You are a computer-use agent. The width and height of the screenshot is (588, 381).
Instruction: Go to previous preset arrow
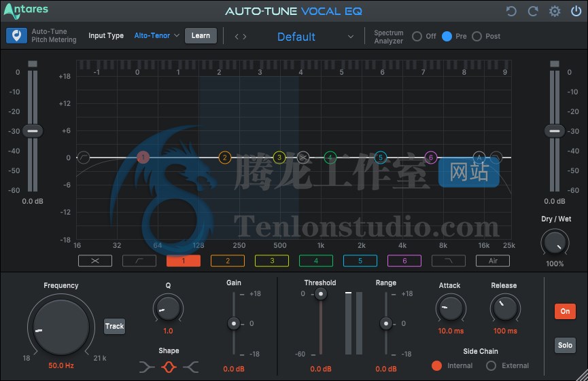click(x=237, y=37)
